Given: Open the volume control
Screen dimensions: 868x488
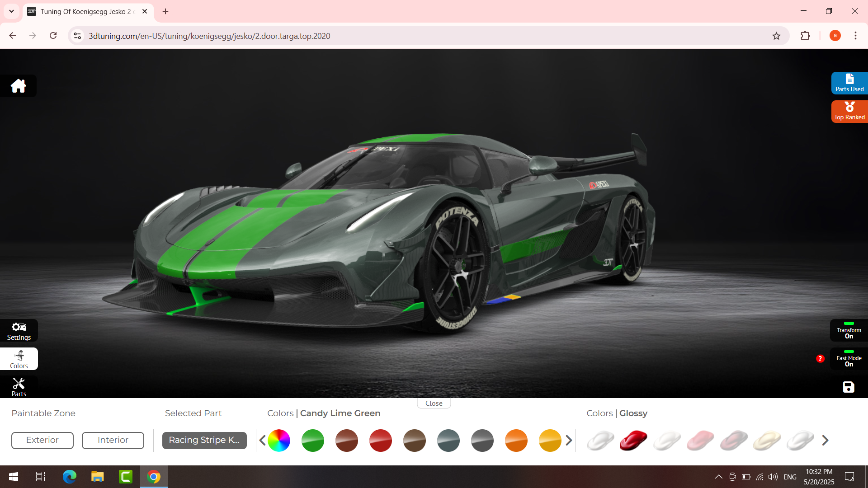Looking at the screenshot, I should coord(773,477).
